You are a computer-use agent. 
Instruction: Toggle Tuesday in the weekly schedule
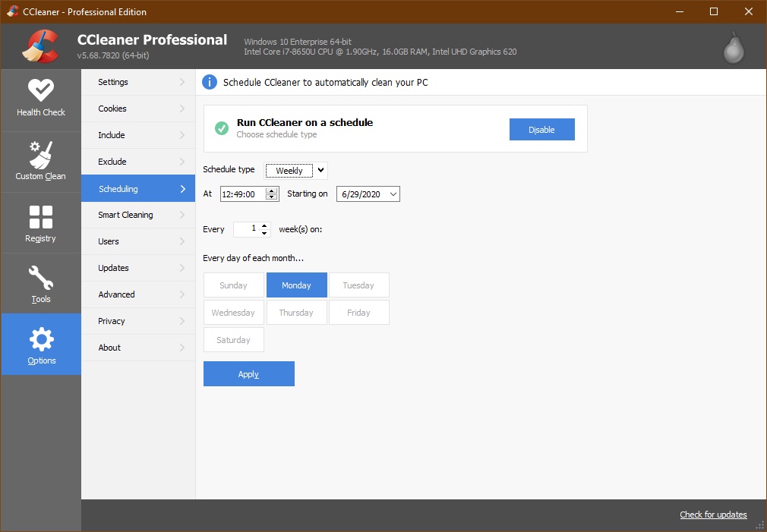[358, 285]
